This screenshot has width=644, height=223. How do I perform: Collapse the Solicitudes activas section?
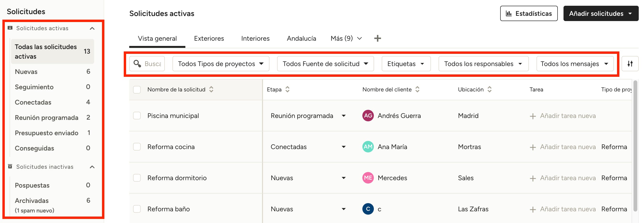coord(92,28)
